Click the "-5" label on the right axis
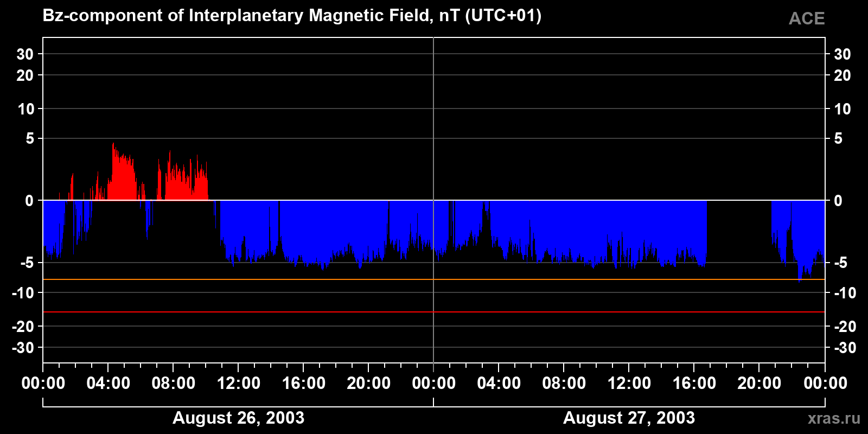 (840, 263)
